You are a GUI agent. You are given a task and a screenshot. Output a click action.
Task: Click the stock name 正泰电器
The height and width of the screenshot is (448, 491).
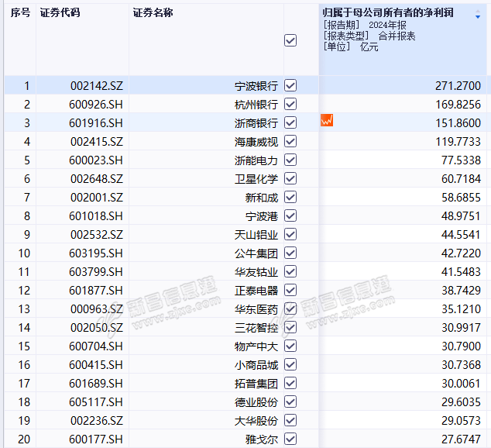[256, 291]
